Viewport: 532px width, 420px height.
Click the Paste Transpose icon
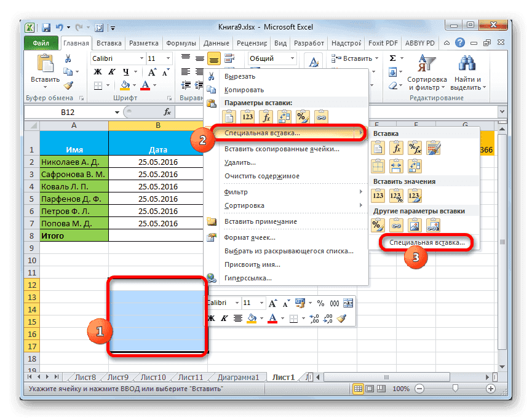(x=415, y=167)
